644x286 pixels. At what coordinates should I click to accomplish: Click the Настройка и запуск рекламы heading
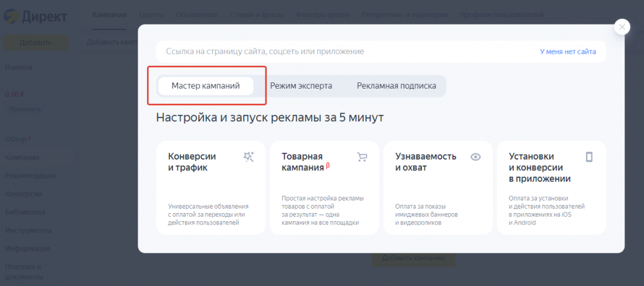coord(270,118)
